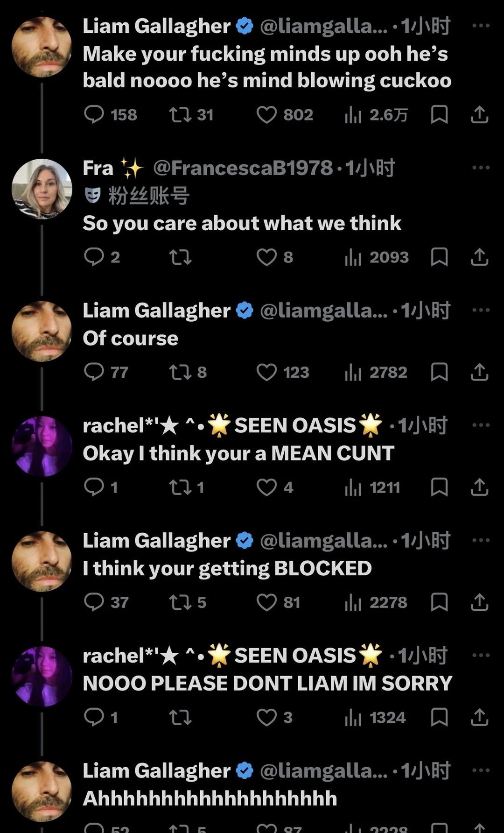Share Liam's 'Of course' tweet
The height and width of the screenshot is (833, 504).
479,372
